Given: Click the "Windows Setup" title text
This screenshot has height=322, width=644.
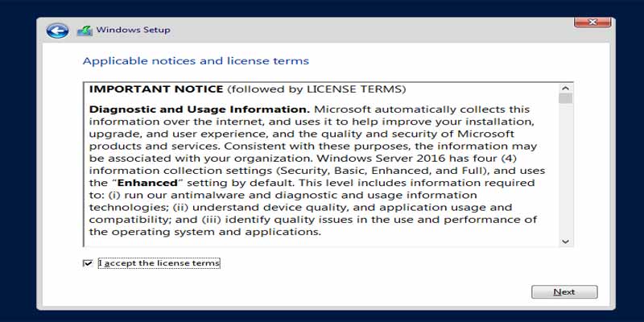Looking at the screenshot, I should click(133, 31).
